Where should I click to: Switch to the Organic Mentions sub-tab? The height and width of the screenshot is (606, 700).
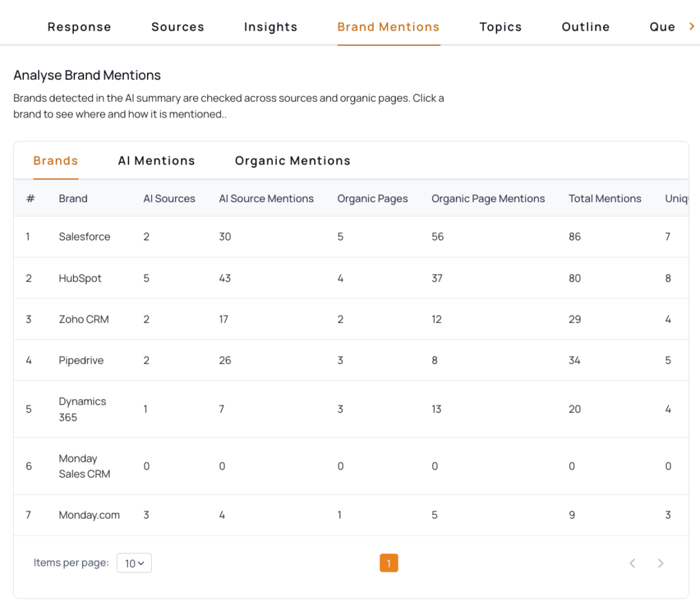click(x=293, y=161)
